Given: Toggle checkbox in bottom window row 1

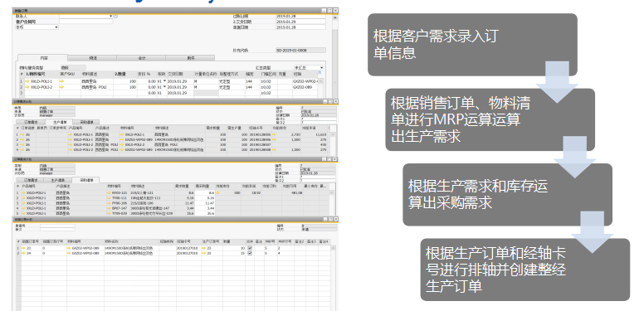Looking at the screenshot, I should click(x=250, y=248).
